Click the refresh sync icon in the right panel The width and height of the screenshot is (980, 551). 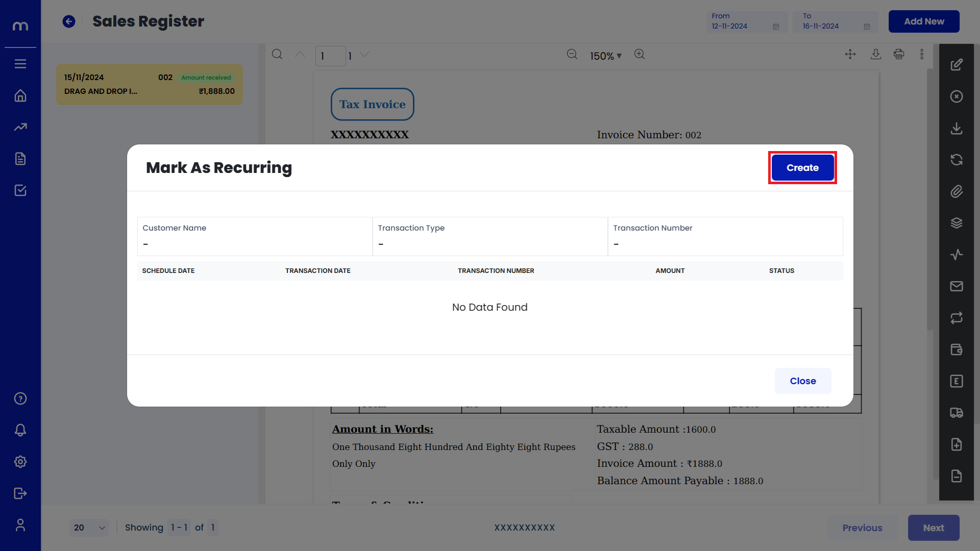click(x=957, y=160)
